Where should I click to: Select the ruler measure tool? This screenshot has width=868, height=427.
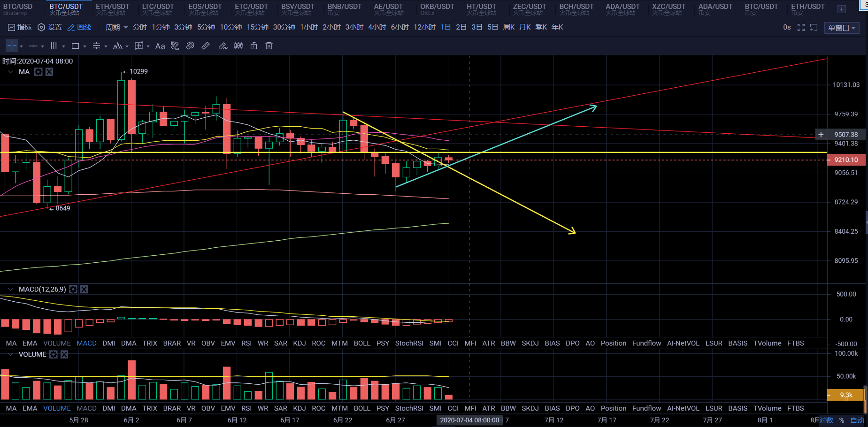[x=206, y=46]
